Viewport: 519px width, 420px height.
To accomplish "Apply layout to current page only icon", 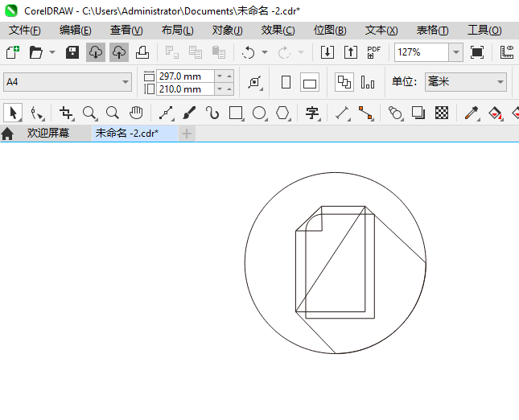I will [x=368, y=82].
